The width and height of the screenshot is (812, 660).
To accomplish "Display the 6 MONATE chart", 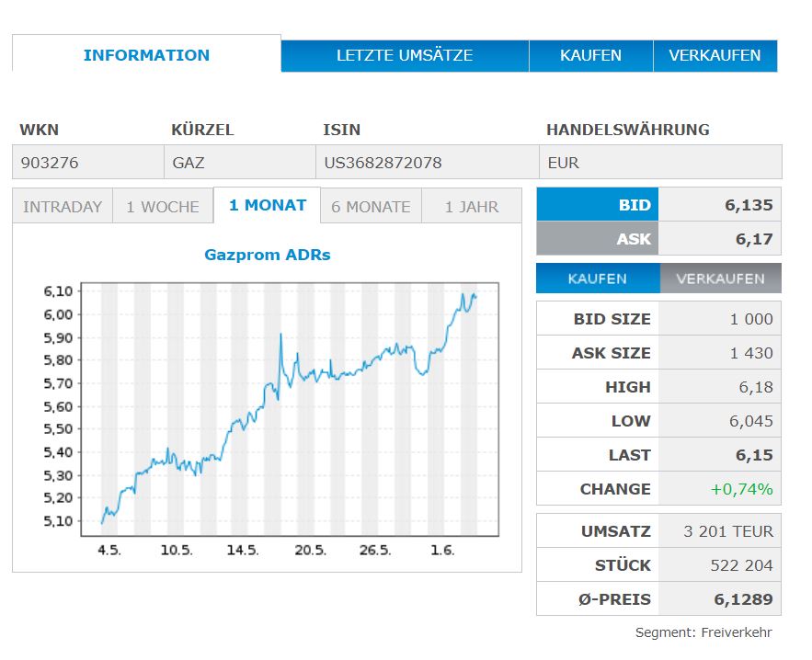I will point(370,206).
